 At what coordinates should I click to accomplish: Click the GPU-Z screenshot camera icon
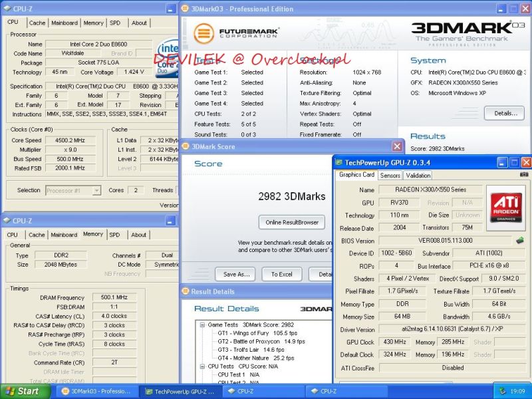point(524,174)
